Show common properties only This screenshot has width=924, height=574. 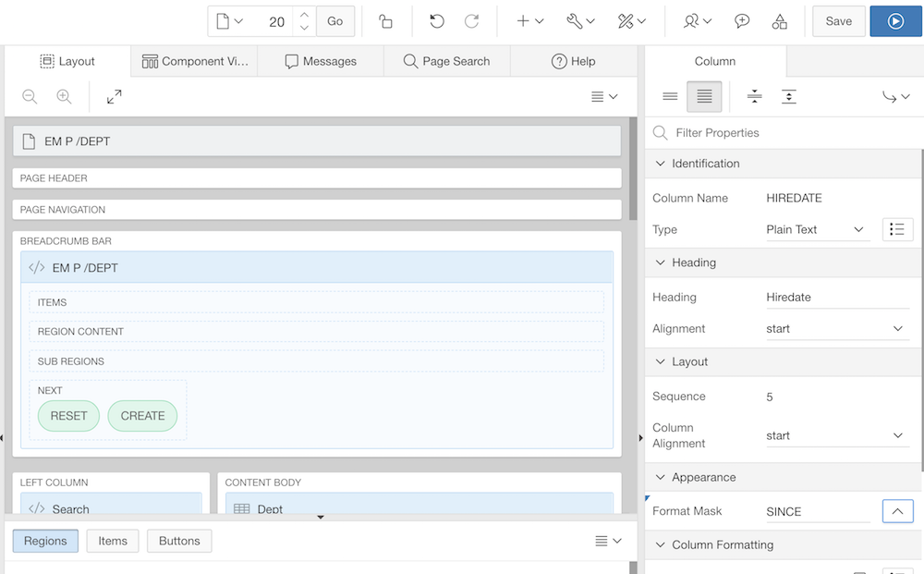670,96
